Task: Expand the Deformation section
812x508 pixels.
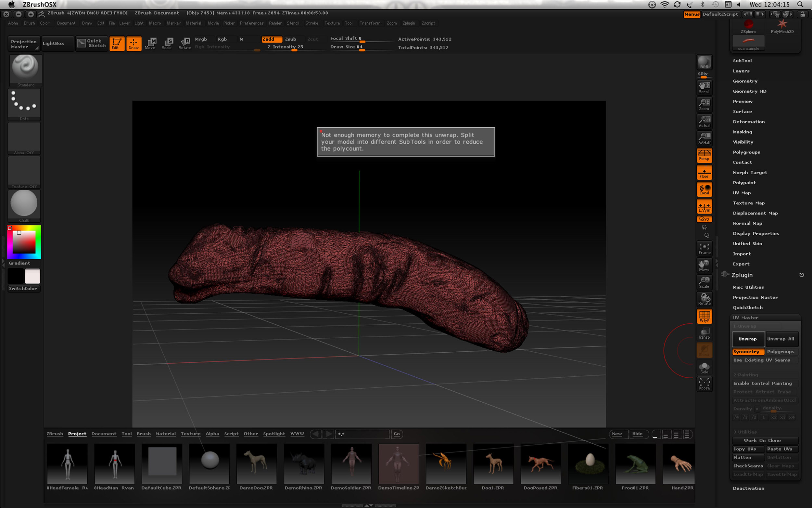Action: coord(749,122)
